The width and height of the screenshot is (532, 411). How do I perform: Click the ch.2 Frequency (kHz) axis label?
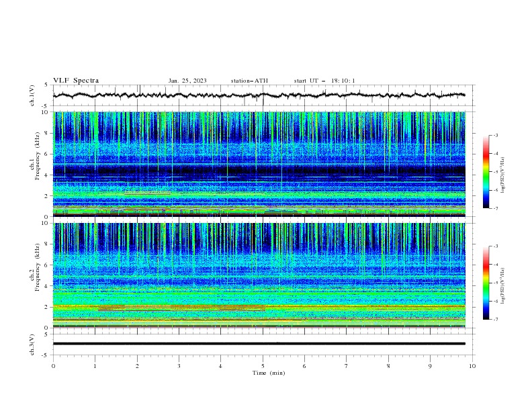pos(34,267)
